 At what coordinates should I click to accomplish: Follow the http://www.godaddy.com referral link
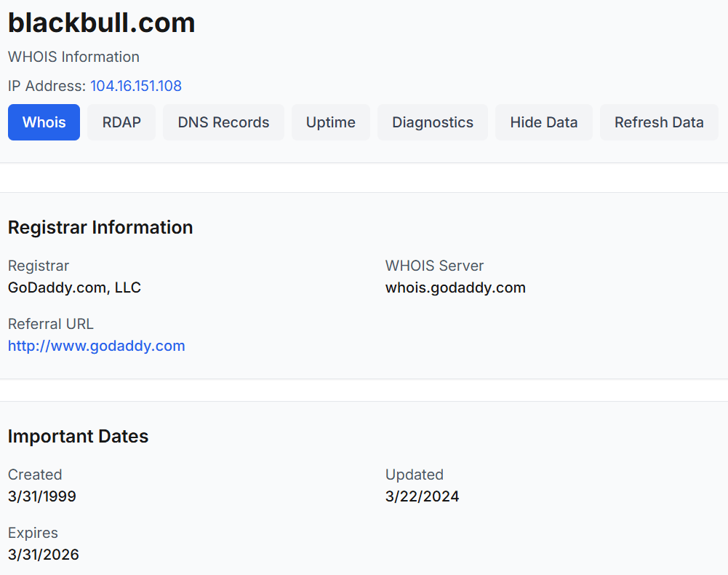point(97,346)
